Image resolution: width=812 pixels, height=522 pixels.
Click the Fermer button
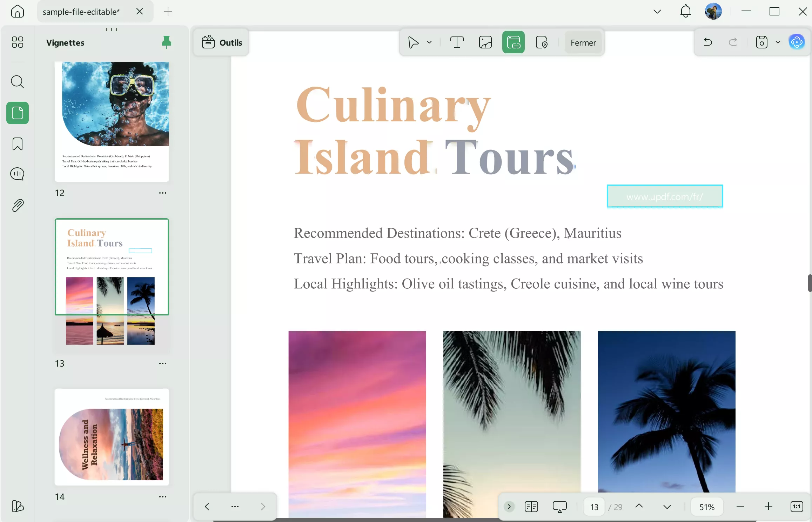point(583,42)
